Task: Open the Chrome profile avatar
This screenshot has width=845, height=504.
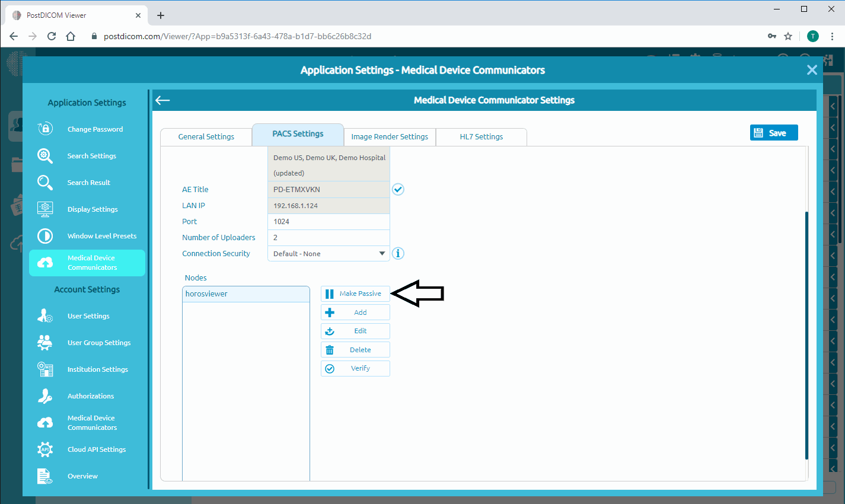Action: pos(813,36)
